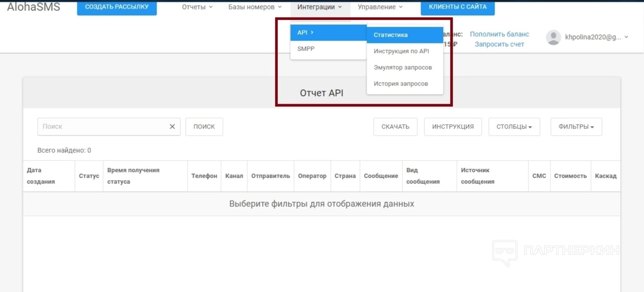Select the SMPP menu item
644x292 pixels.
[328, 49]
